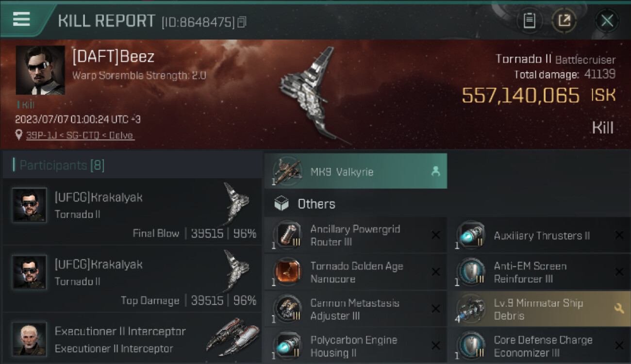Screen dimensions: 631x364
Task: Click the Cannon Metastasis Adjuster III icon
Action: click(x=287, y=309)
